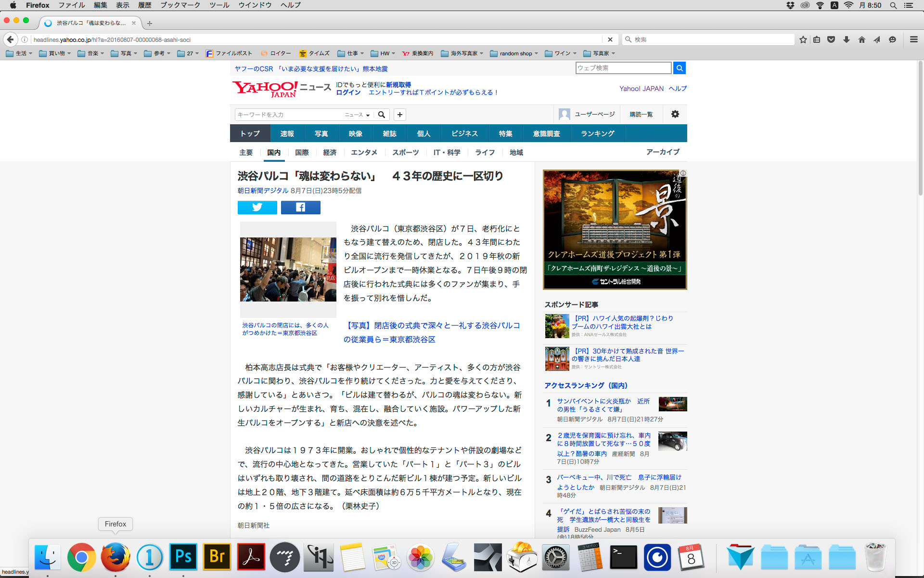Open the アーカイブ link

[662, 152]
